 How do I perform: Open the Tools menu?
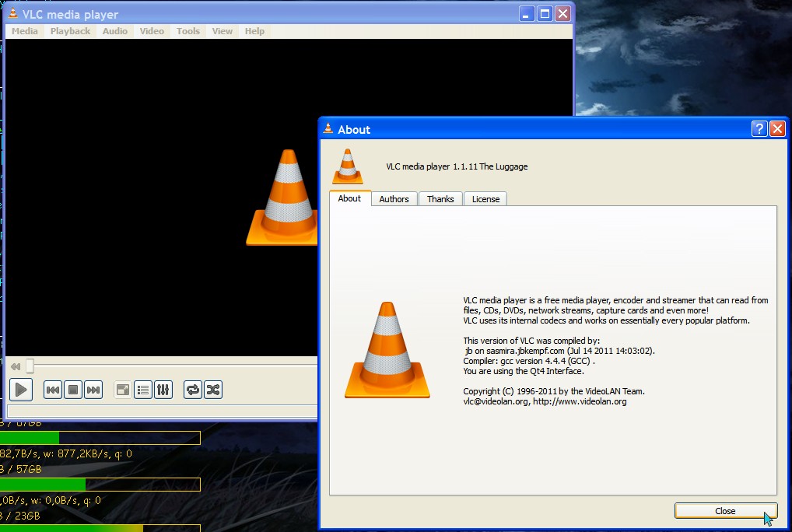click(x=188, y=31)
